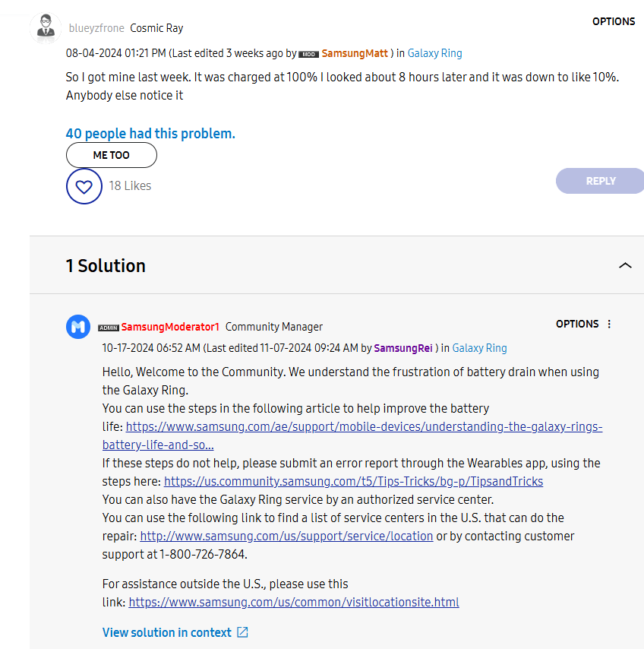
Task: Click blueyzfrone's profile avatar
Action: pyautogui.click(x=45, y=28)
